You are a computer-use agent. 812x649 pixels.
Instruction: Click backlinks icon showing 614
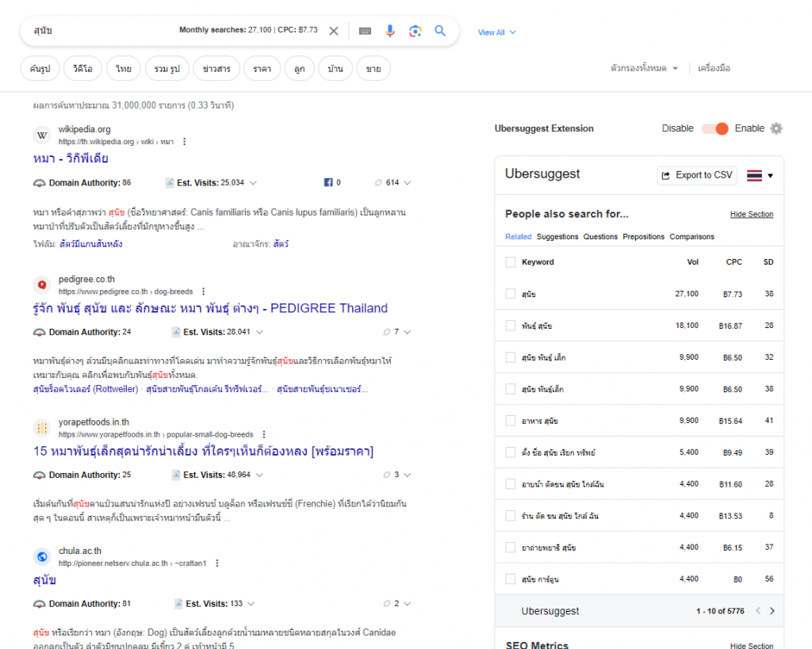pyautogui.click(x=378, y=183)
